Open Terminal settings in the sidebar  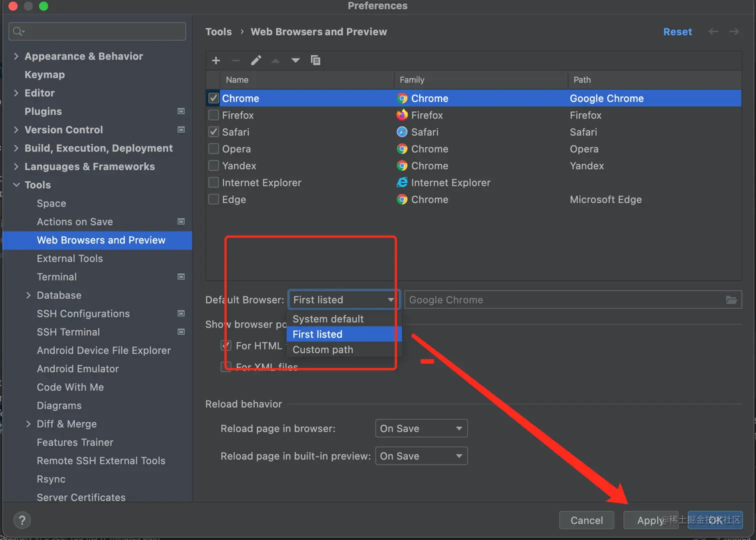click(57, 277)
